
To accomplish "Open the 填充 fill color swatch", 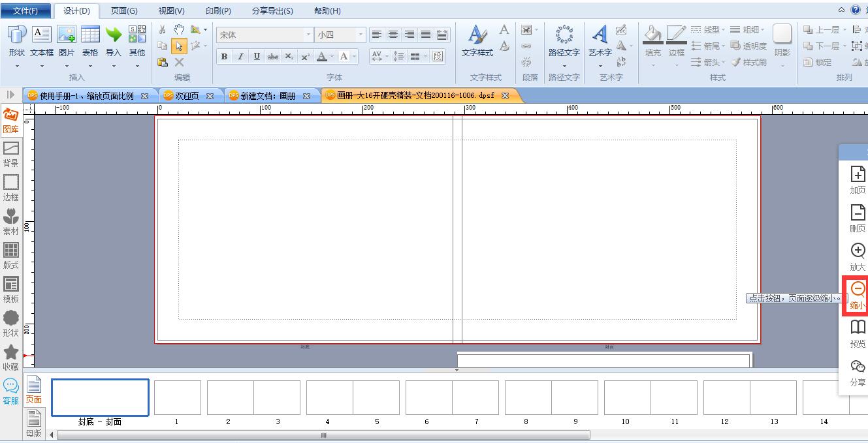I will [652, 35].
